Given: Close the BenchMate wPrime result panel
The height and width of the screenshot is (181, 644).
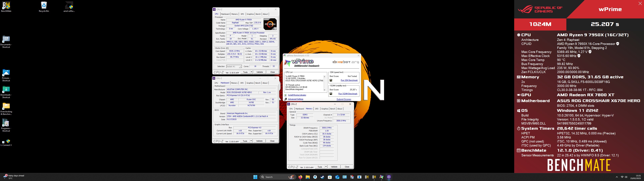Looking at the screenshot, I should [640, 3].
